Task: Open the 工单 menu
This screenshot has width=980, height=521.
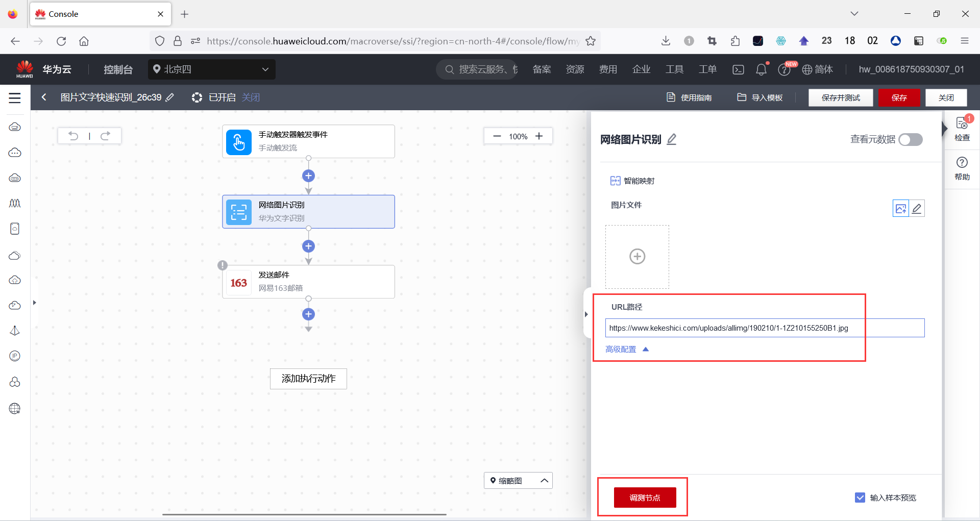Action: 707,69
